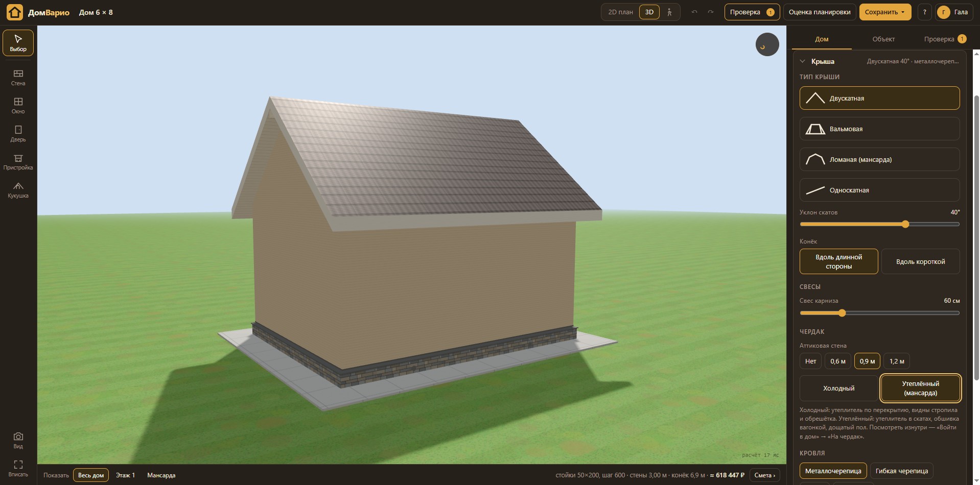Click the Проверка button in header

pos(752,12)
